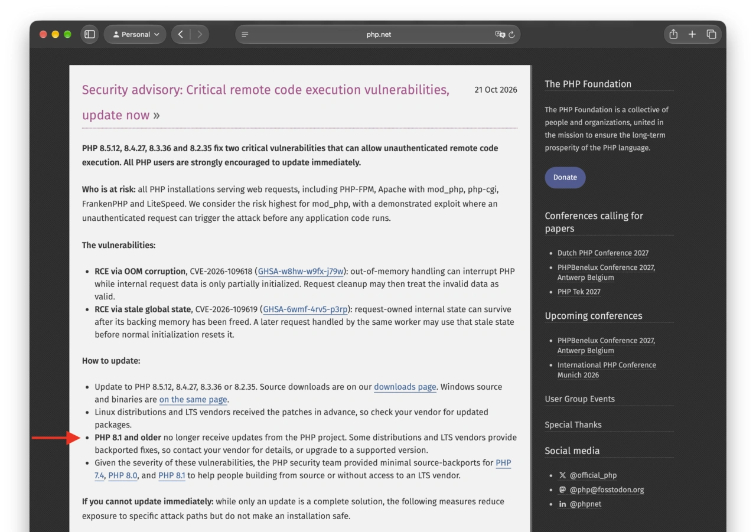Click the "The PHP Foundation" sidebar heading
This screenshot has height=532, width=756.
pos(588,84)
